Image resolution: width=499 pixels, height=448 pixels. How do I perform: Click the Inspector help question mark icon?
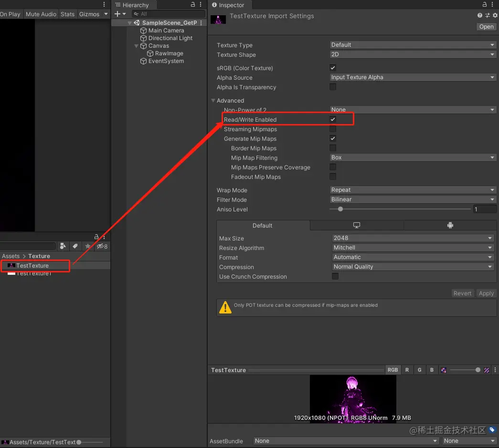tap(479, 15)
